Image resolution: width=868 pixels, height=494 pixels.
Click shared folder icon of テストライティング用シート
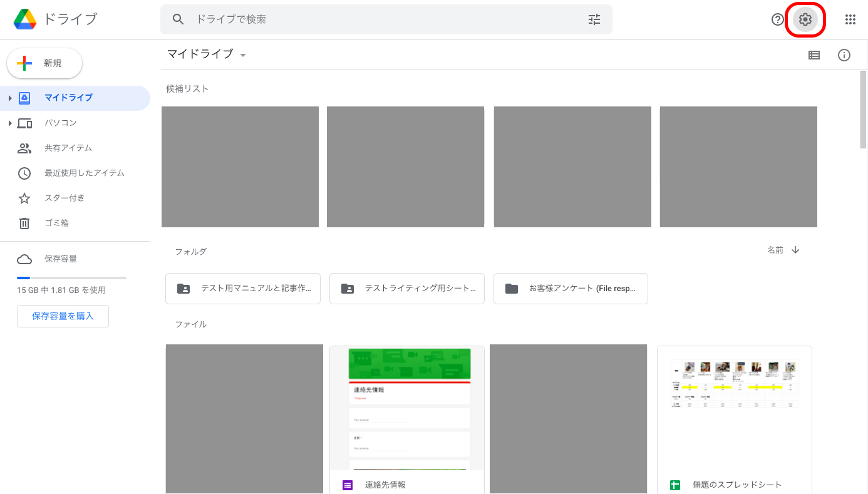coord(348,289)
